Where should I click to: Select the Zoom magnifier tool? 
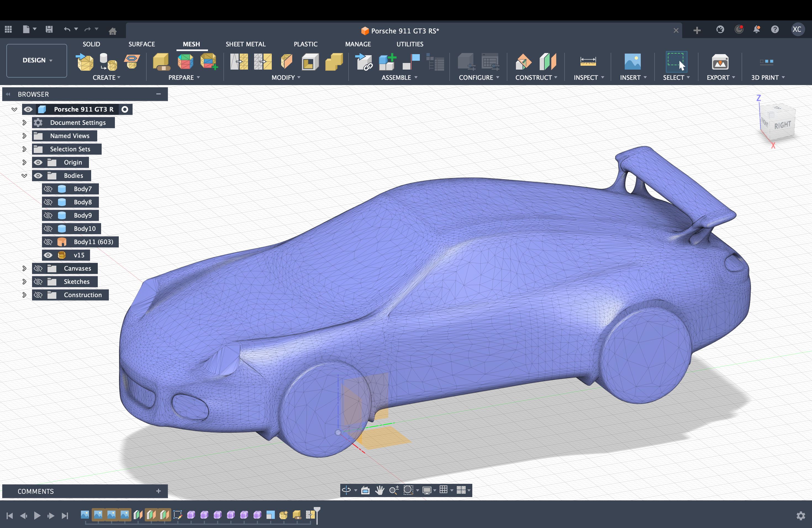point(394,490)
